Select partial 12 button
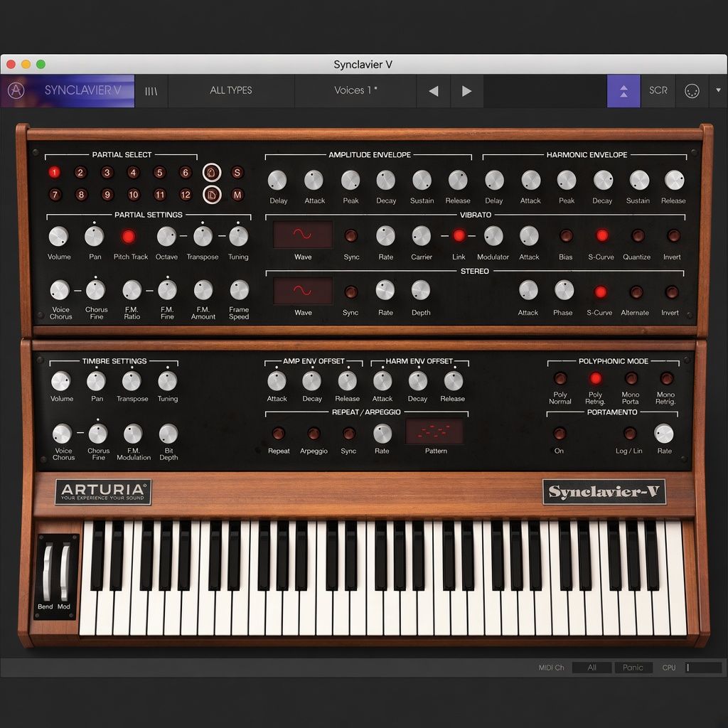This screenshot has height=728, width=728. [x=186, y=195]
